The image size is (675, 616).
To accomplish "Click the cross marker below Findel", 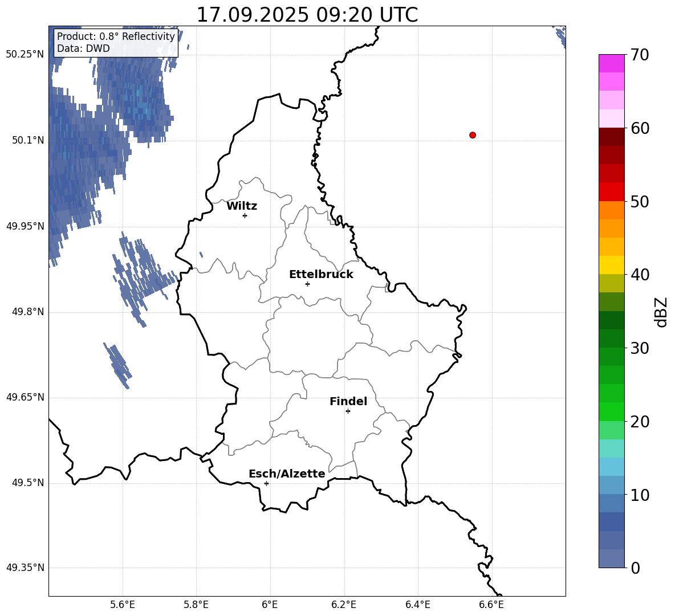I will (348, 411).
